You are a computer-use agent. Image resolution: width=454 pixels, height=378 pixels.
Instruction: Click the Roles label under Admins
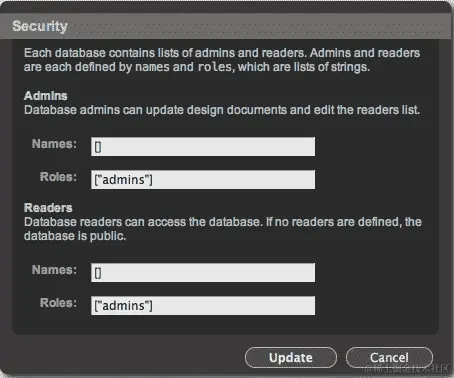tap(58, 177)
